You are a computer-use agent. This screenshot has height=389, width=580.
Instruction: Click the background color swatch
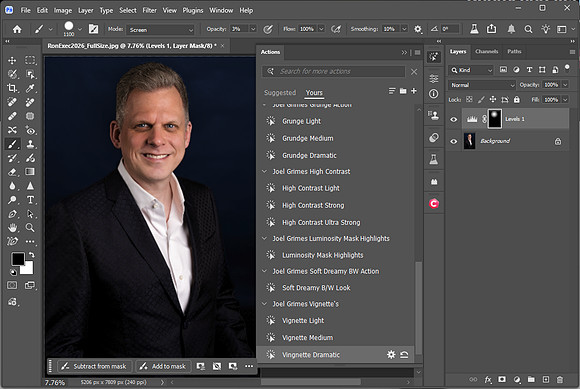[28, 269]
